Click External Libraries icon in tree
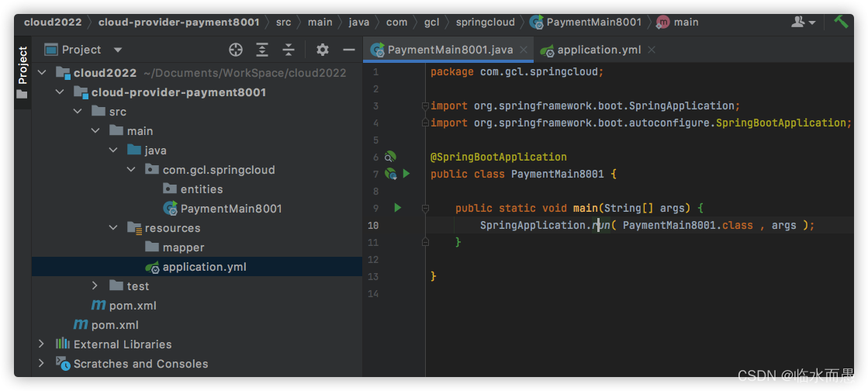 [63, 344]
